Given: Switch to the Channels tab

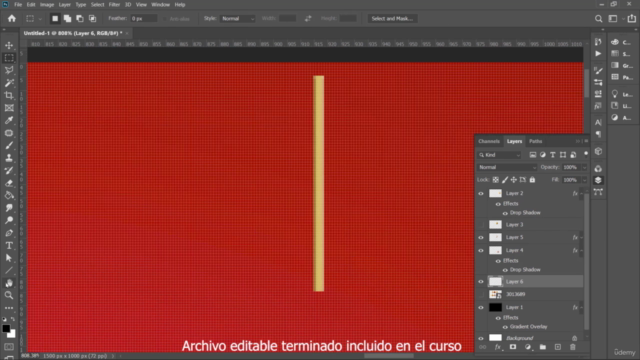Looking at the screenshot, I should click(x=489, y=141).
